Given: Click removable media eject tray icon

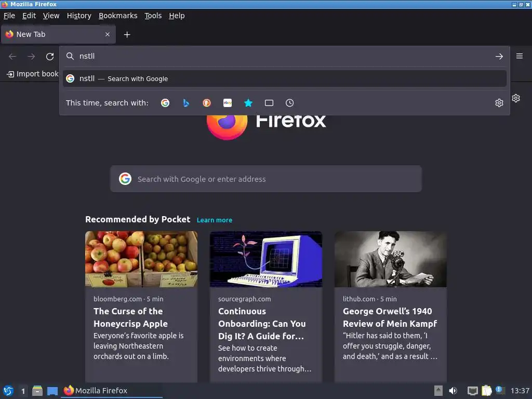Looking at the screenshot, I should click(438, 391).
